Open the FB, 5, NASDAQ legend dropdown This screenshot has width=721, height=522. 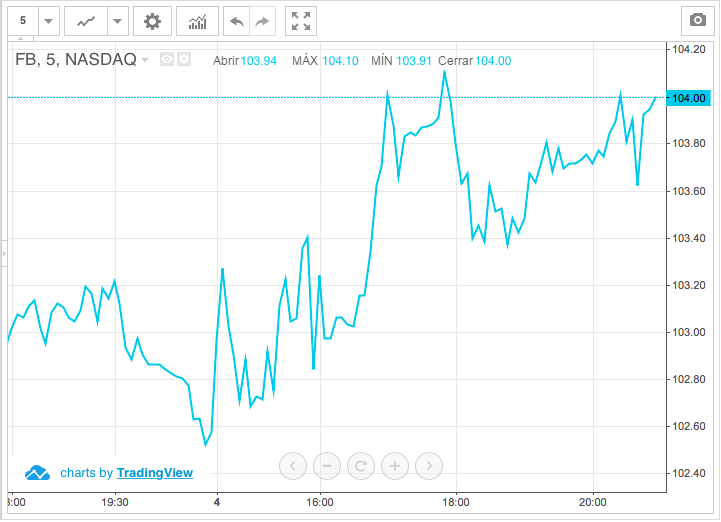coord(145,60)
